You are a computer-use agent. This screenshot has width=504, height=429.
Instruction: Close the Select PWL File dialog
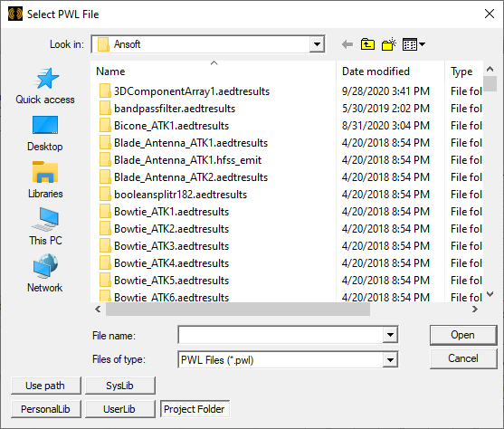[x=490, y=14]
